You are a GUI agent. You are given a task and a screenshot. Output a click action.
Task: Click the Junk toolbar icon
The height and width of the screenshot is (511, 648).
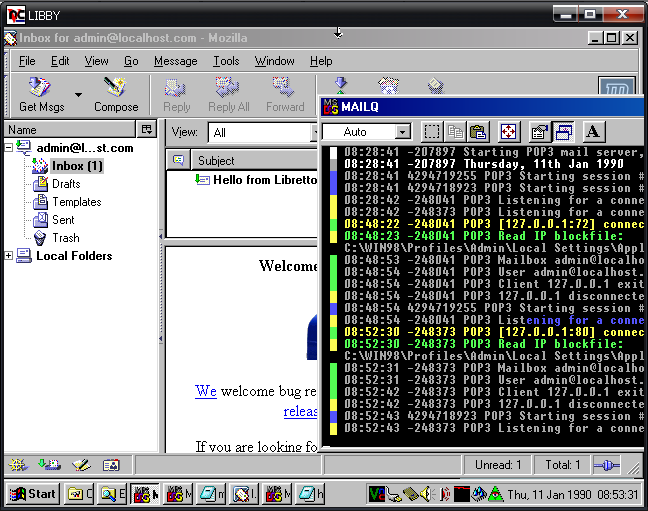coord(388,86)
